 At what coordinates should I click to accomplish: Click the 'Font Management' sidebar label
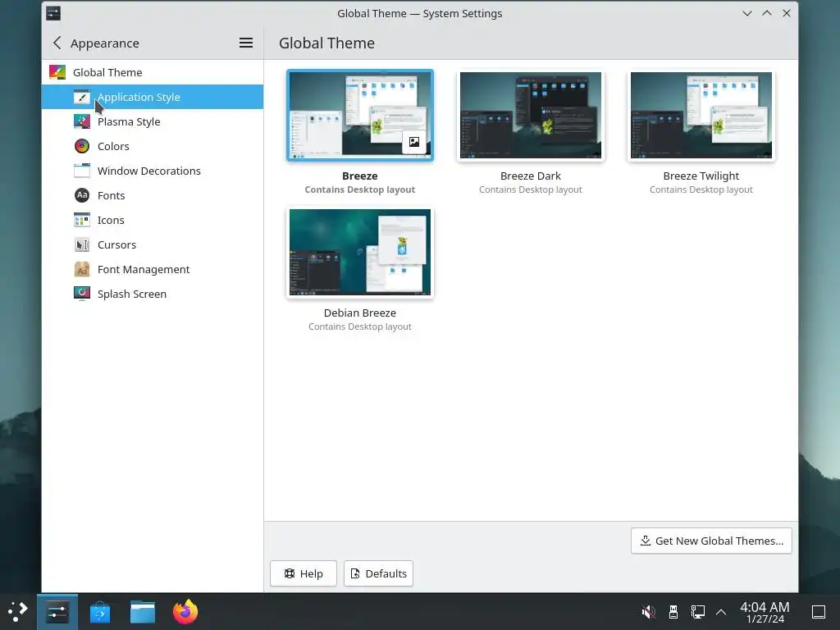(x=144, y=269)
